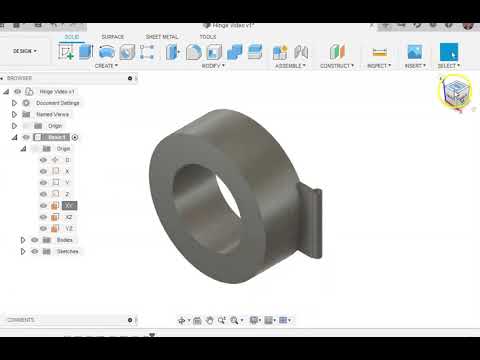480x360 pixels.
Task: Toggle visibility eye of the highlighted component
Action: pyautogui.click(x=26, y=137)
